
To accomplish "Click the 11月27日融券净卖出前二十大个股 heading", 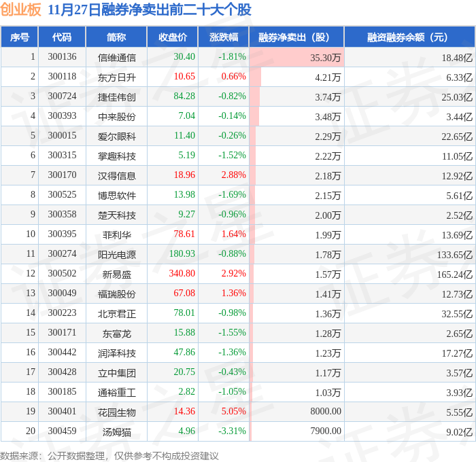I will pos(150,10).
